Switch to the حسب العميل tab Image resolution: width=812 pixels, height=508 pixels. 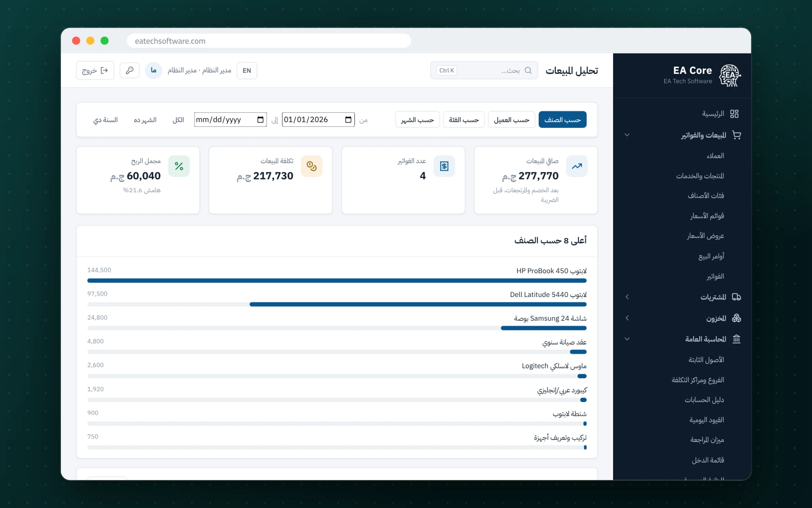(x=512, y=120)
